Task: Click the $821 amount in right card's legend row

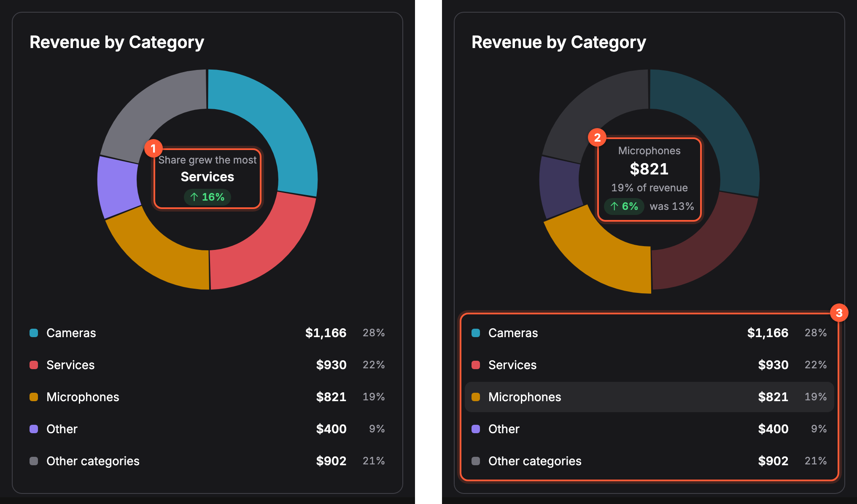Action: coord(773,397)
